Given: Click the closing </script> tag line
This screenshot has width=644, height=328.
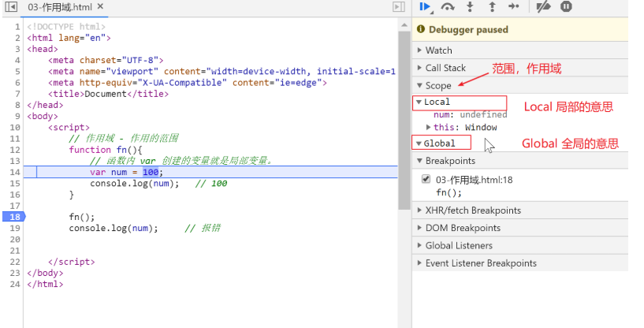Looking at the screenshot, I should [x=72, y=262].
